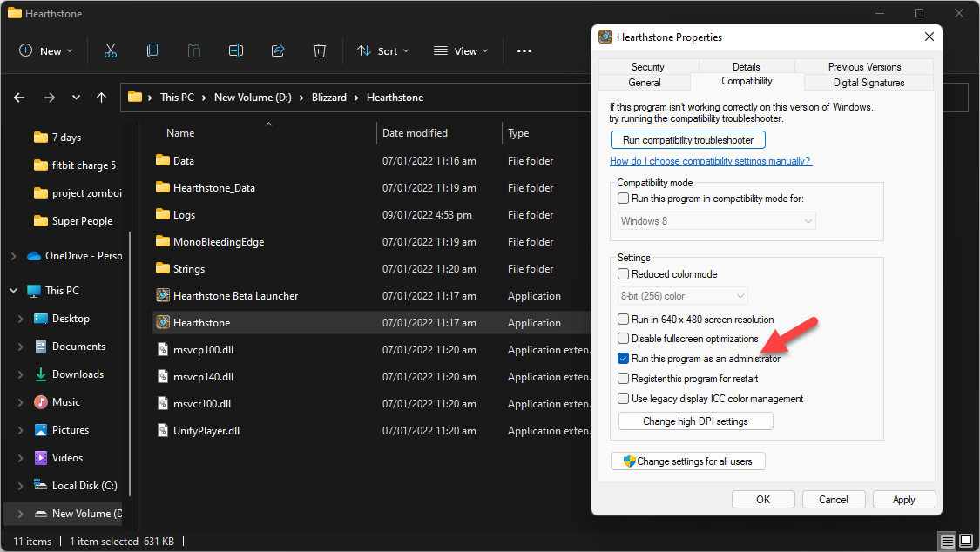Click OK in Properties dialog
The width and height of the screenshot is (980, 552).
[x=763, y=500]
